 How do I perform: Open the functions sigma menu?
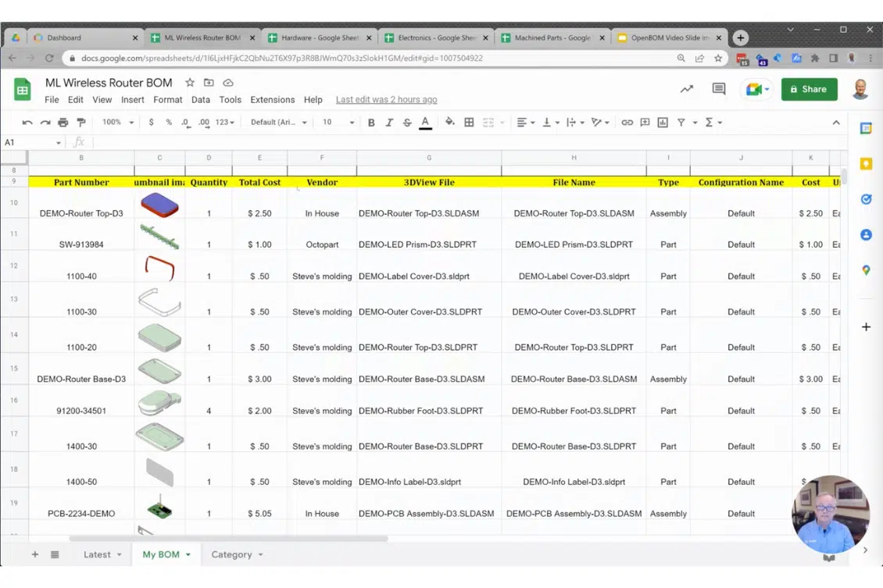[713, 122]
